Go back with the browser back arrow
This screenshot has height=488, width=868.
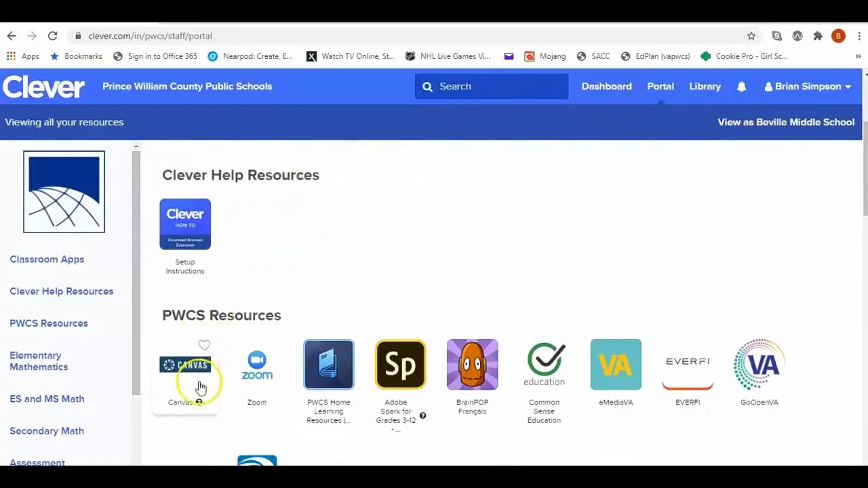point(12,36)
